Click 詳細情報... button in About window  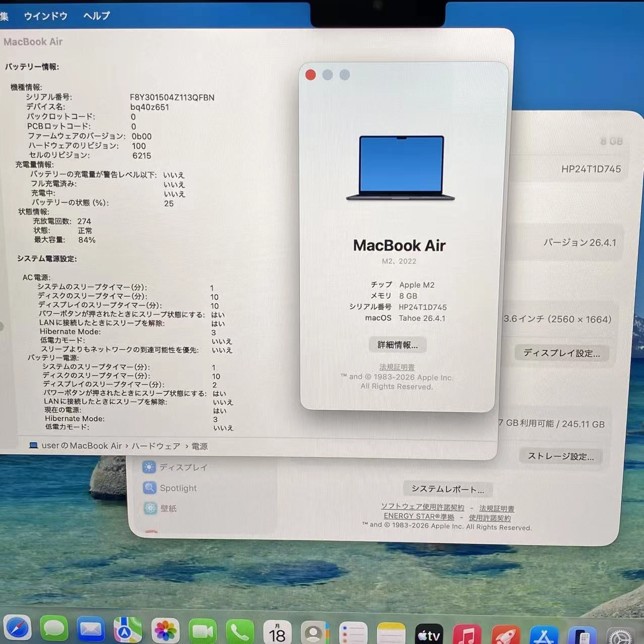pos(398,345)
